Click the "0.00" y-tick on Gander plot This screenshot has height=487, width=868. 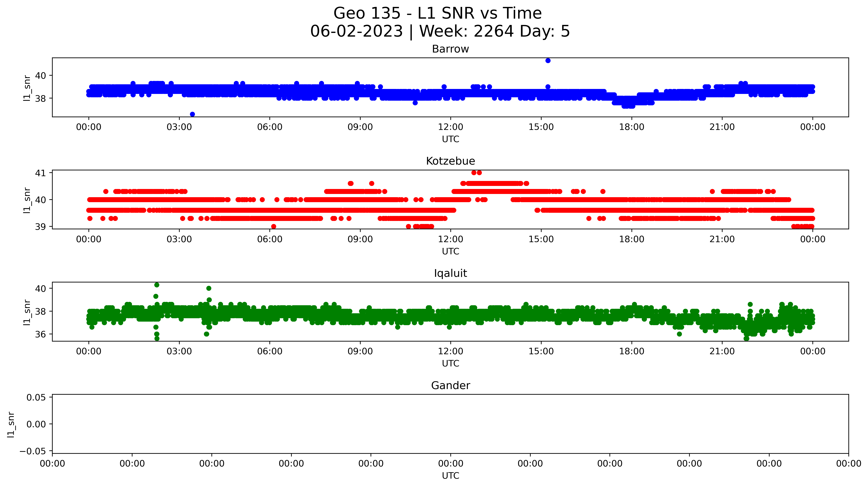click(36, 425)
